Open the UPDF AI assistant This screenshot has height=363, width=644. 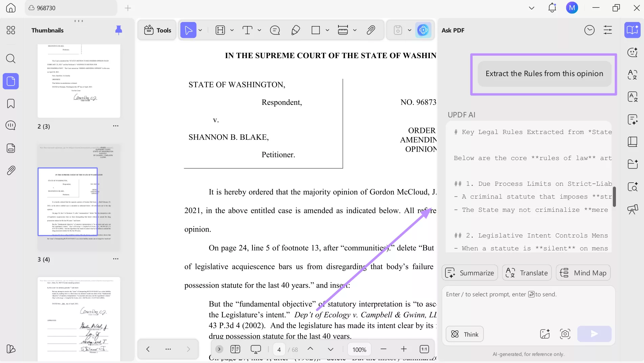click(423, 30)
